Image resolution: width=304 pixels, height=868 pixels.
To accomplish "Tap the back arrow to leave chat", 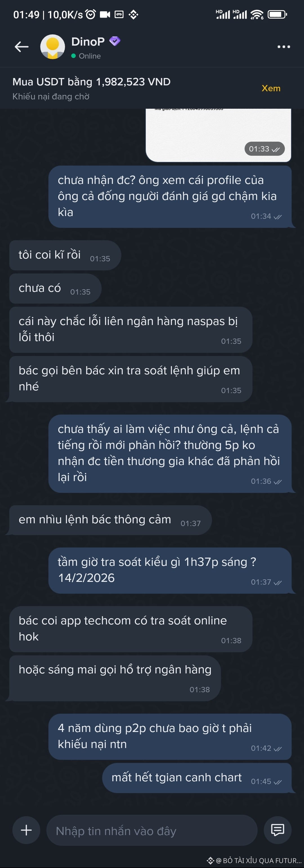I will (22, 46).
